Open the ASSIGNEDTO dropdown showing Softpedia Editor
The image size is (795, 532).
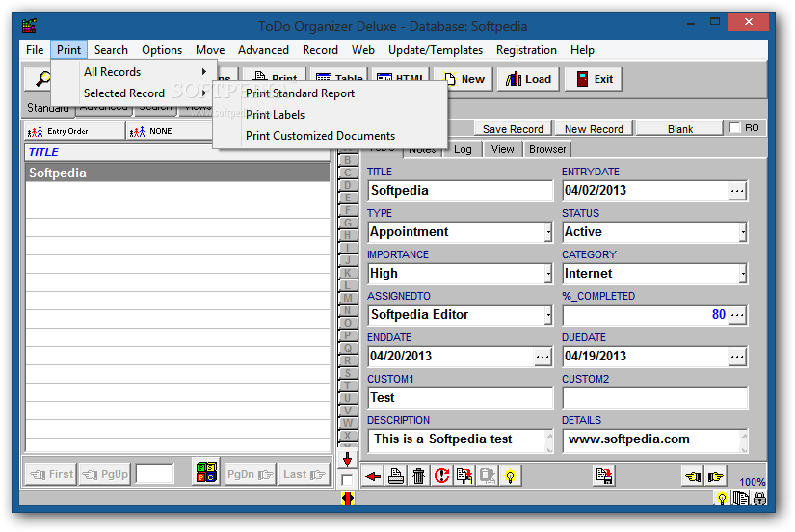coord(548,315)
